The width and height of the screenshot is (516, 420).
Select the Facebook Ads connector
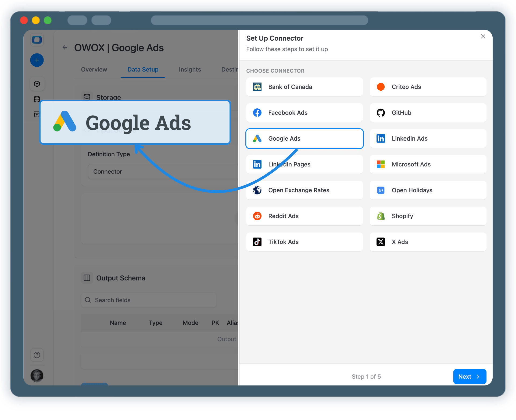304,113
